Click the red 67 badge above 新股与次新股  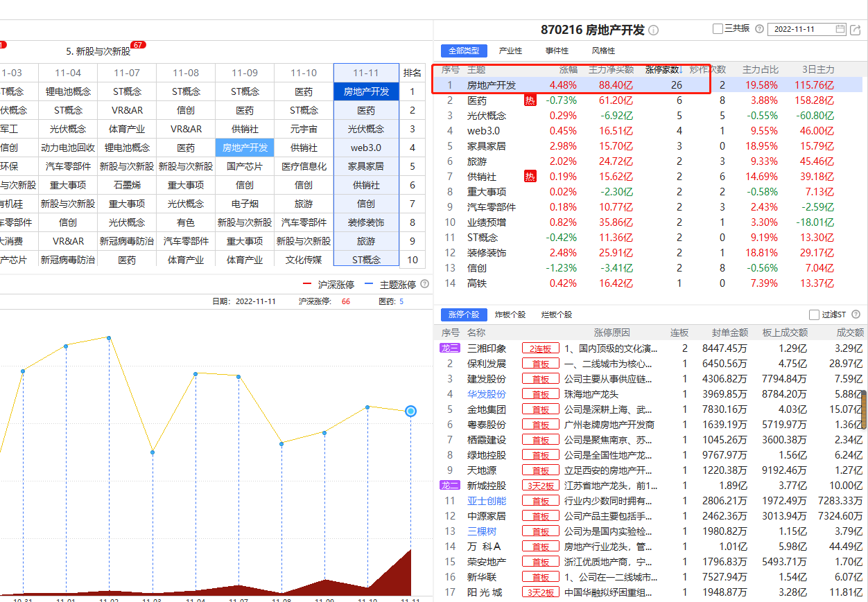point(138,45)
